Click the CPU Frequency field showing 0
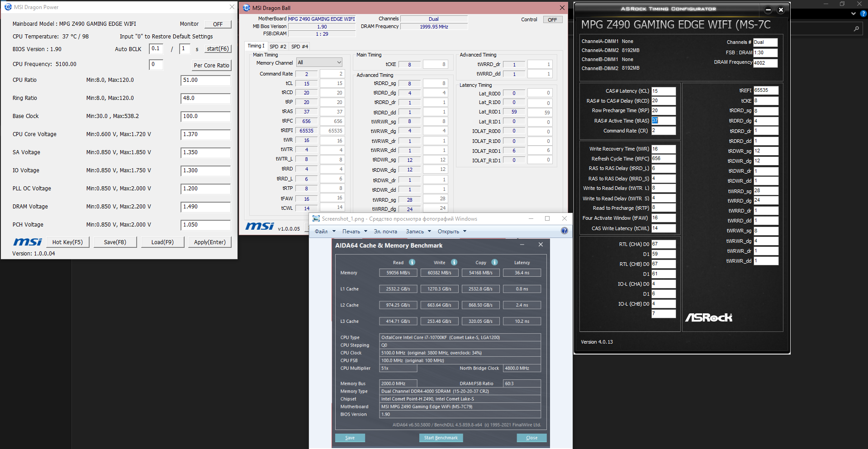 156,65
